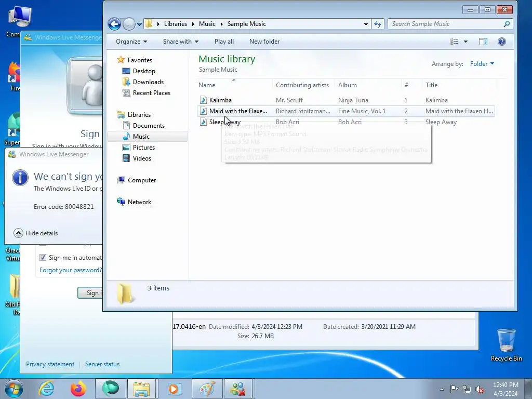This screenshot has height=399, width=532.
Task: Click the Sign in button in Messenger
Action: (90, 293)
